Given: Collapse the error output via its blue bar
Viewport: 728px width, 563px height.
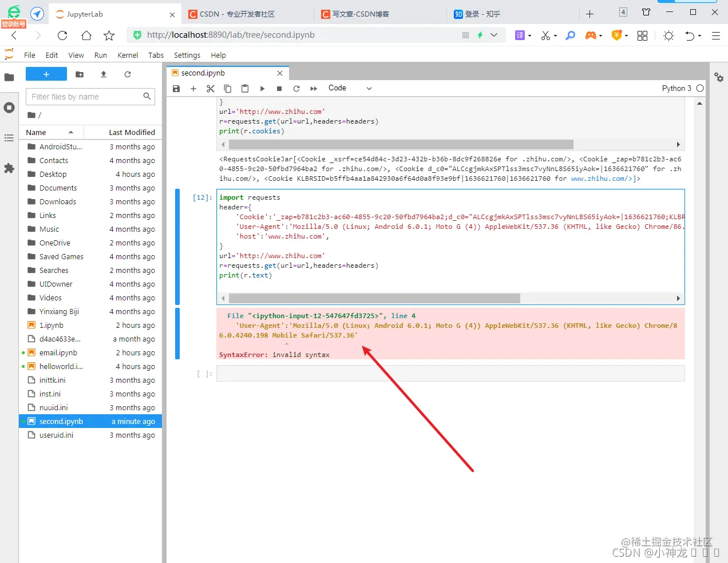Looking at the screenshot, I should [177, 334].
